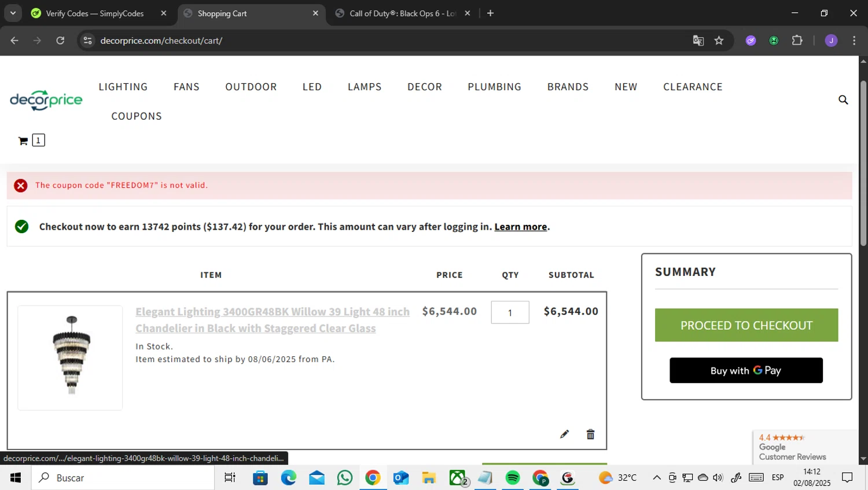Open Windows Start menu
The image size is (868, 490).
coord(16,478)
